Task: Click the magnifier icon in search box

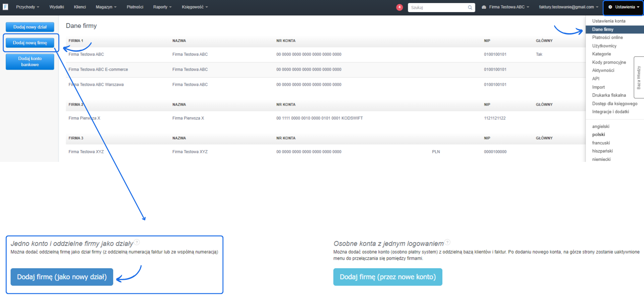Action: click(470, 7)
